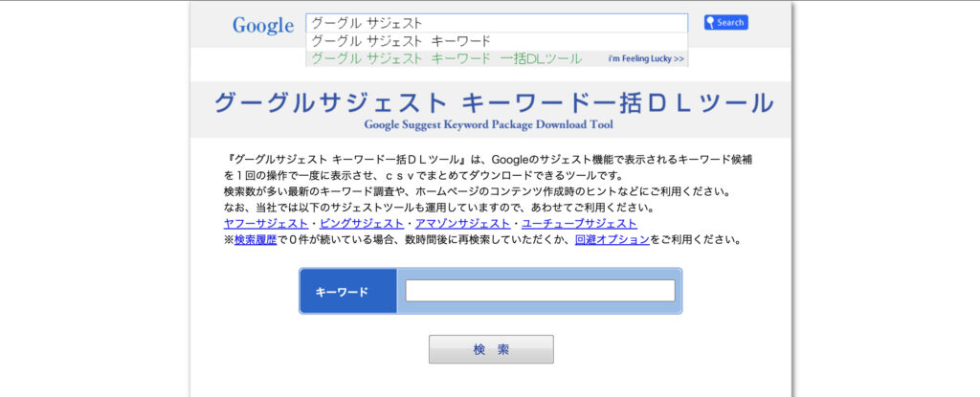
Task: Select green suggestion ending with 一括DLツール
Action: 446,58
